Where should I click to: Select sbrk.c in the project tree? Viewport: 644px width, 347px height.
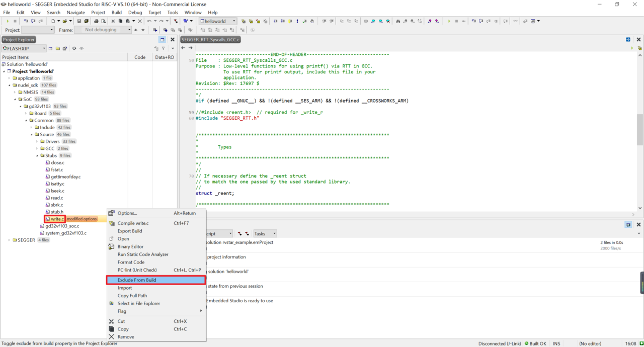[57, 205]
